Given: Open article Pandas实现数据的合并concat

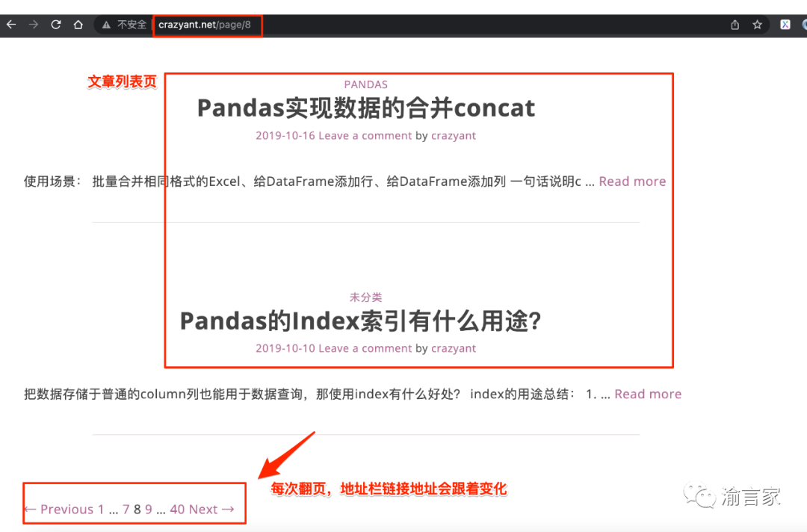Looking at the screenshot, I should [366, 108].
